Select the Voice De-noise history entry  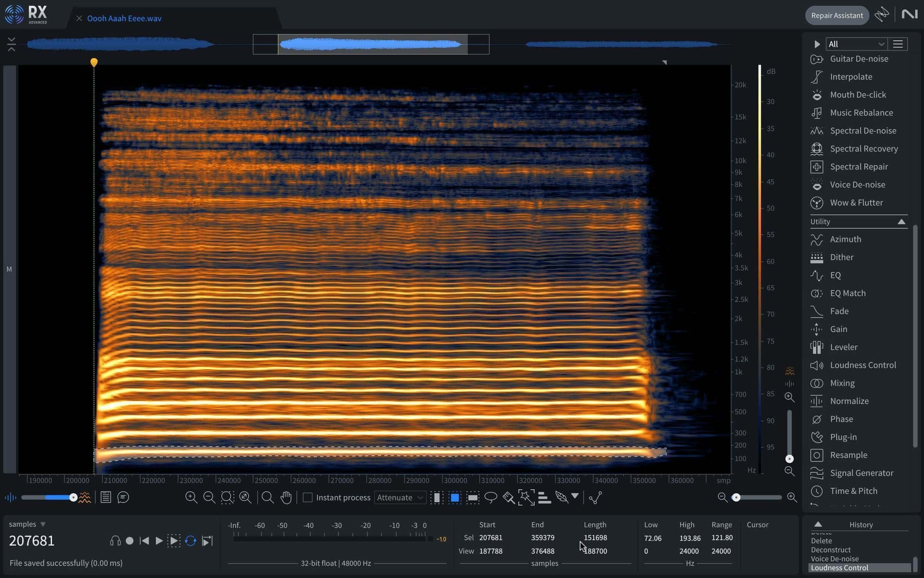[835, 559]
